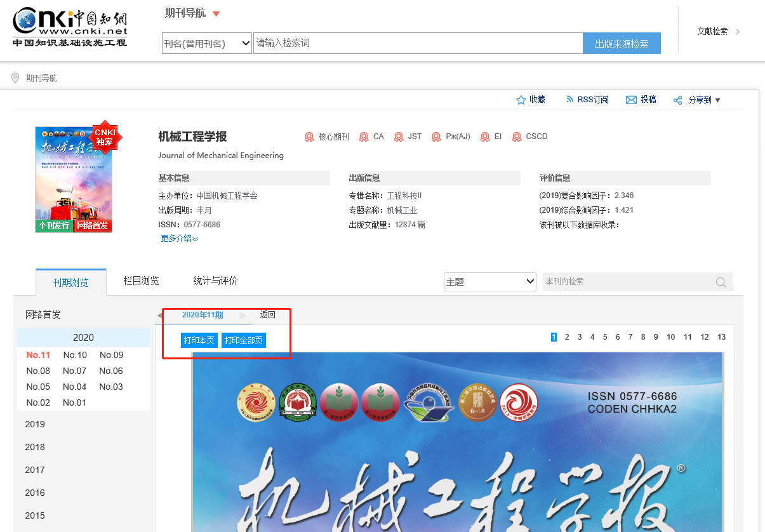Click the journal cover page image
This screenshot has width=765, height=532.
(457, 442)
